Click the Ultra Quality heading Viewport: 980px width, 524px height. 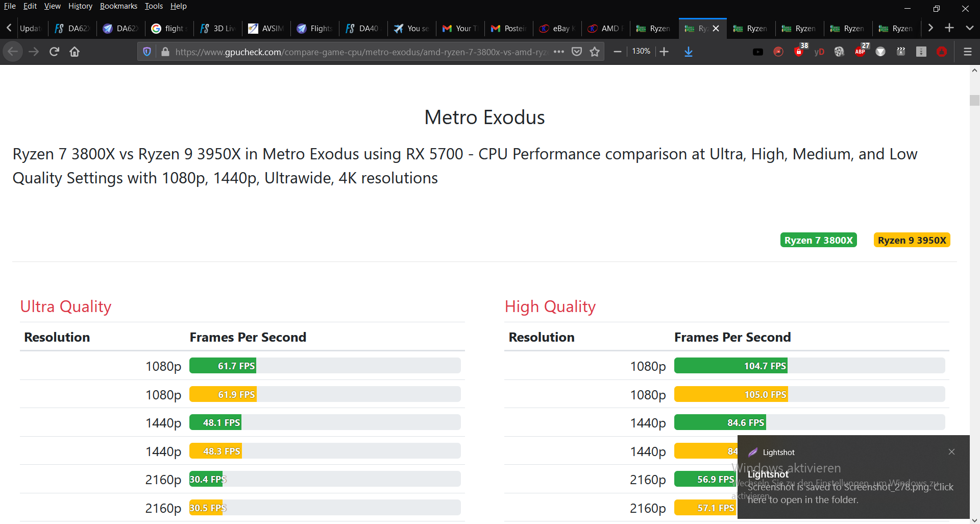point(65,306)
